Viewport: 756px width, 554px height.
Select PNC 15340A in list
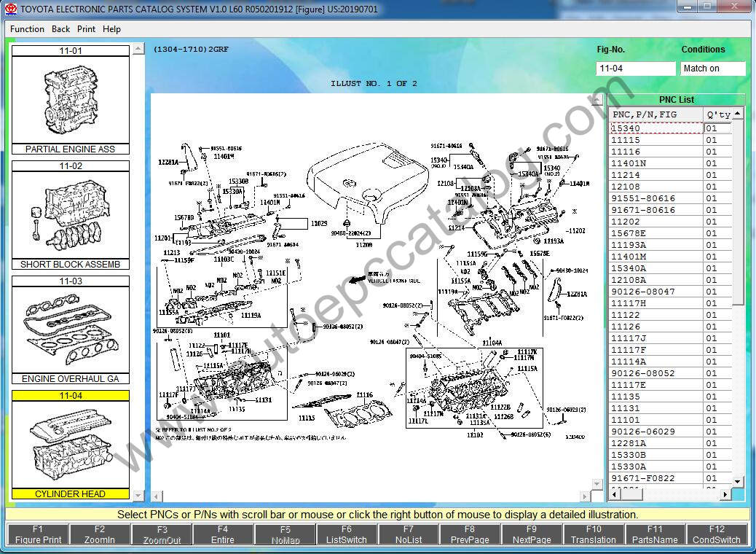tap(670, 268)
